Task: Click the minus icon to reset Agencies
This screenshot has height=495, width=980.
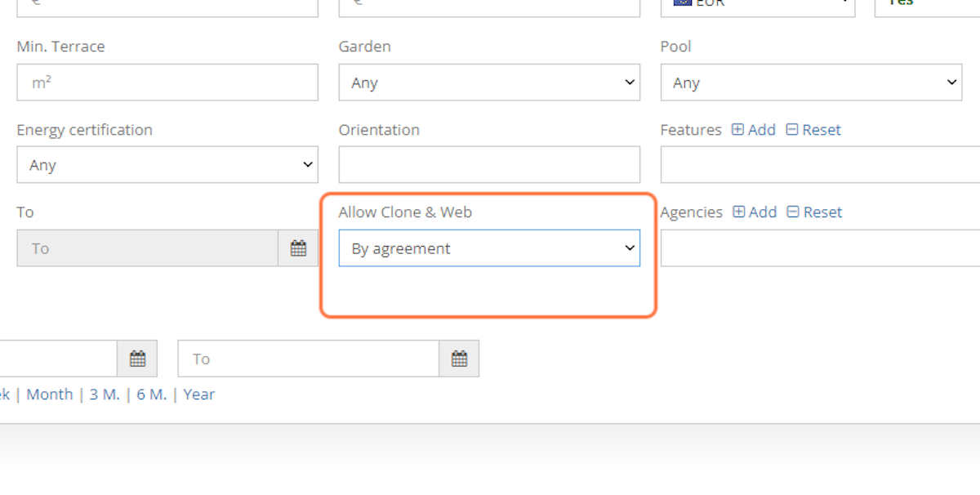Action: pyautogui.click(x=793, y=212)
